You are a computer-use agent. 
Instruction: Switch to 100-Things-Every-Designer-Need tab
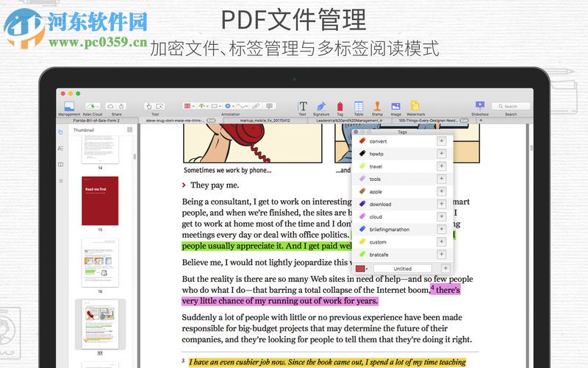click(433, 121)
